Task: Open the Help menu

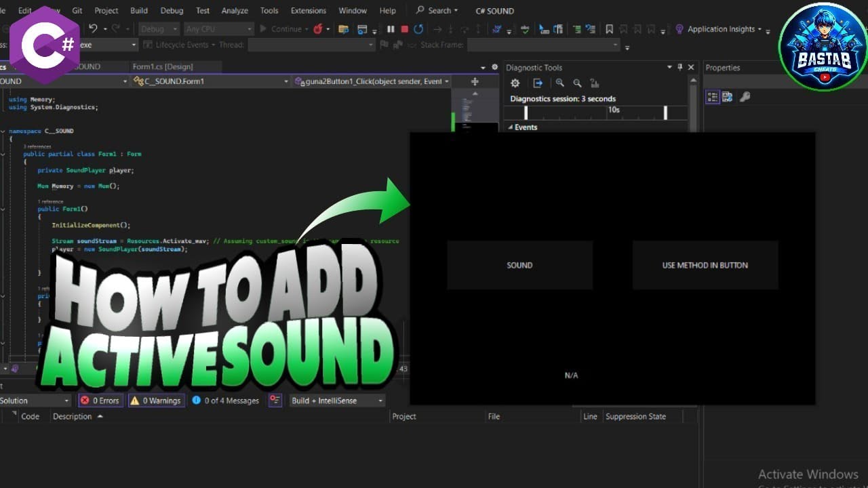Action: click(x=388, y=10)
